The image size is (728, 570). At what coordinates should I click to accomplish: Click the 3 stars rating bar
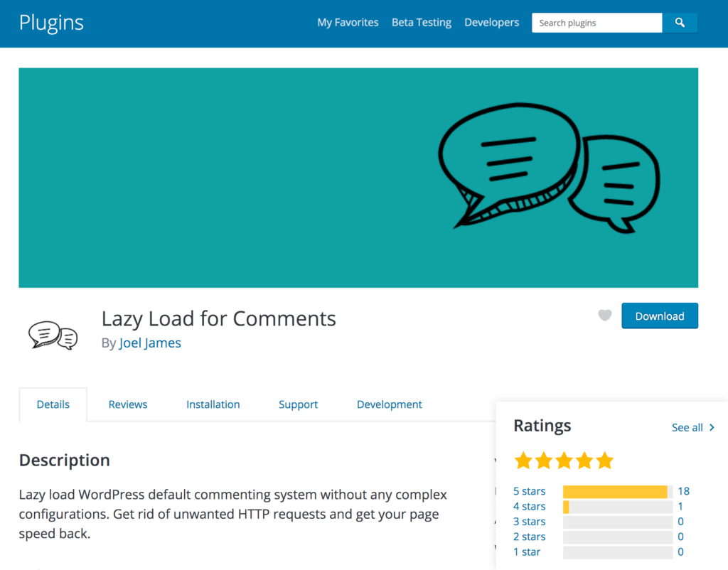click(618, 522)
